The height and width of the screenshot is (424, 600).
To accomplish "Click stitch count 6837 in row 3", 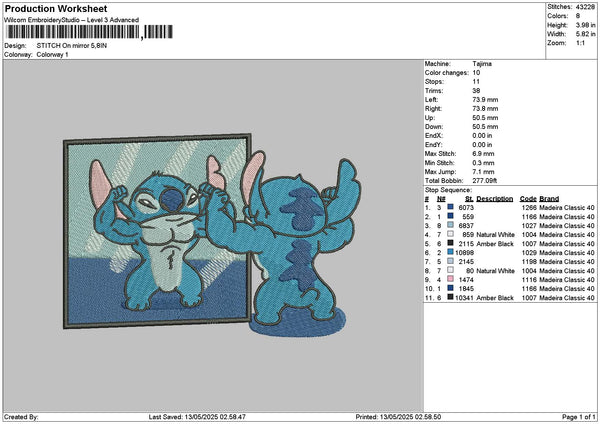I will tap(466, 225).
